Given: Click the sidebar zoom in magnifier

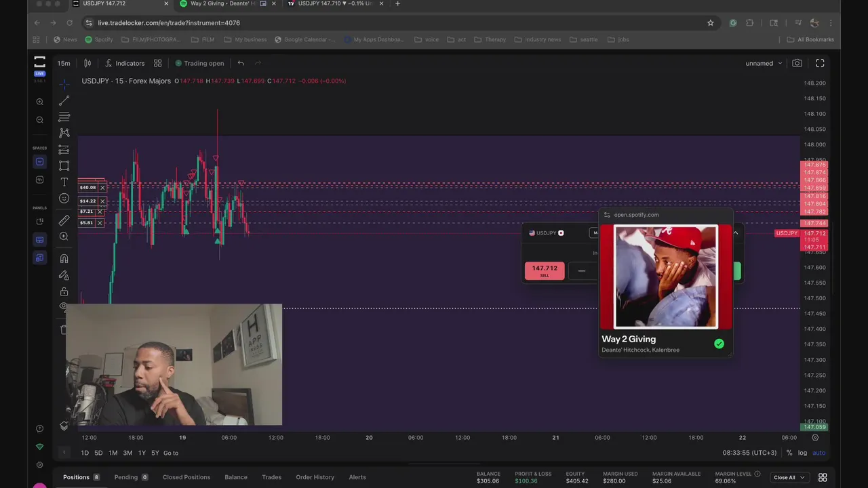Looking at the screenshot, I should [39, 102].
